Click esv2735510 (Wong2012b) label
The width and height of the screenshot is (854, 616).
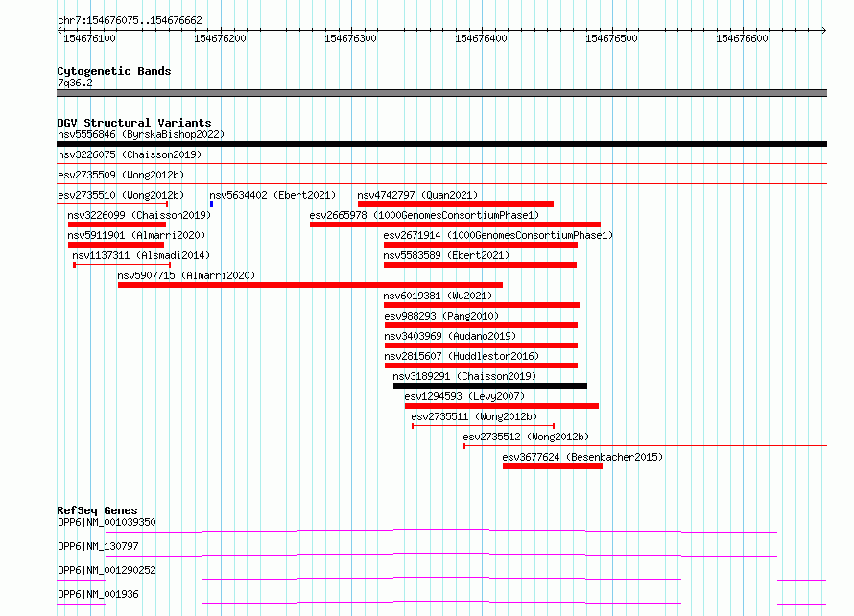(121, 195)
